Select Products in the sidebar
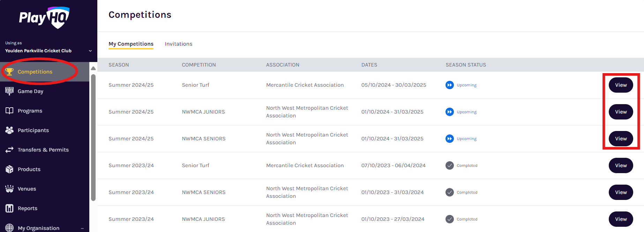The width and height of the screenshot is (644, 232). (45, 169)
